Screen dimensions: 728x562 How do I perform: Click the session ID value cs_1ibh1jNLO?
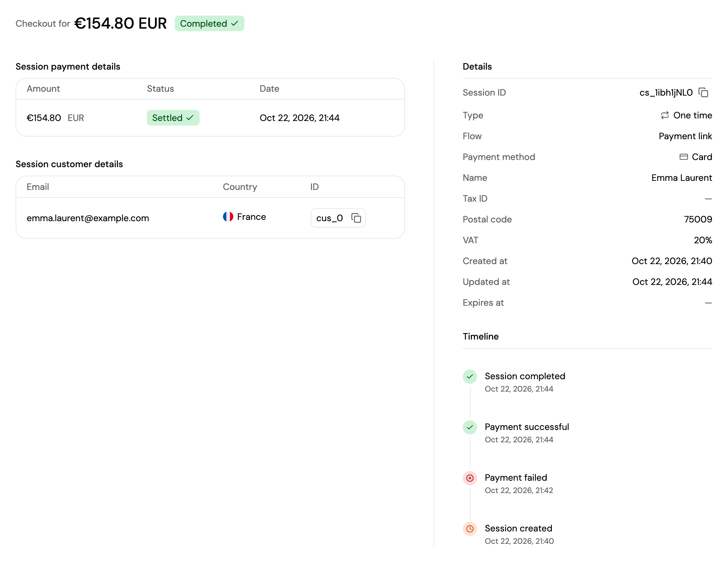tap(666, 92)
